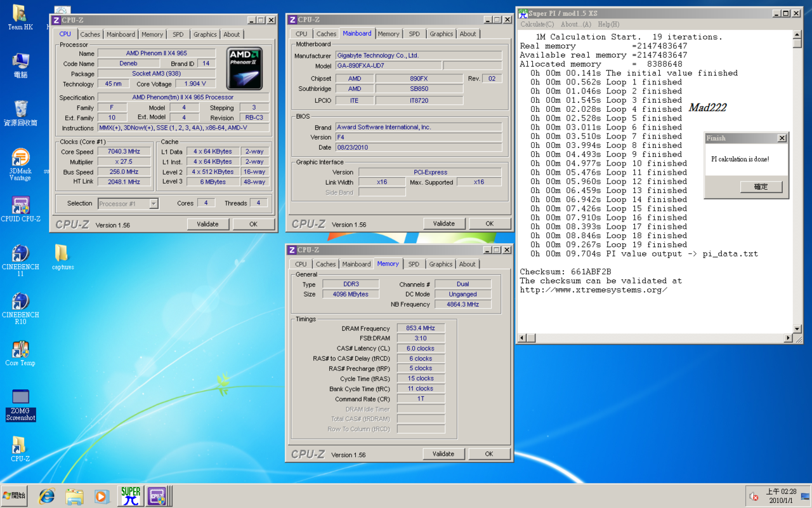
Task: Open About tab in the Mainboard window
Action: pyautogui.click(x=468, y=34)
